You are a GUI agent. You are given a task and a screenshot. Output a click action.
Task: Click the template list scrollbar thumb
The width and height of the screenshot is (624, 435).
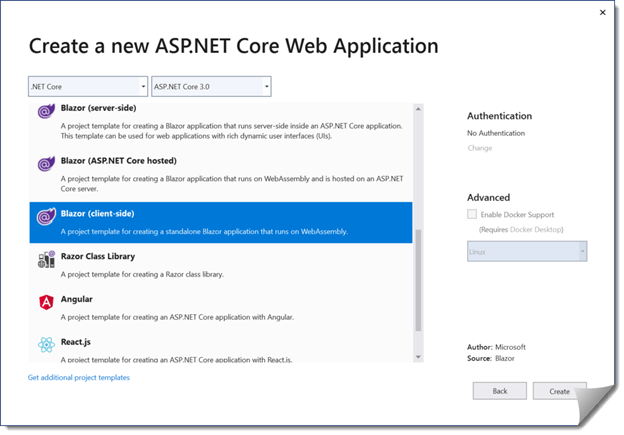click(418, 280)
